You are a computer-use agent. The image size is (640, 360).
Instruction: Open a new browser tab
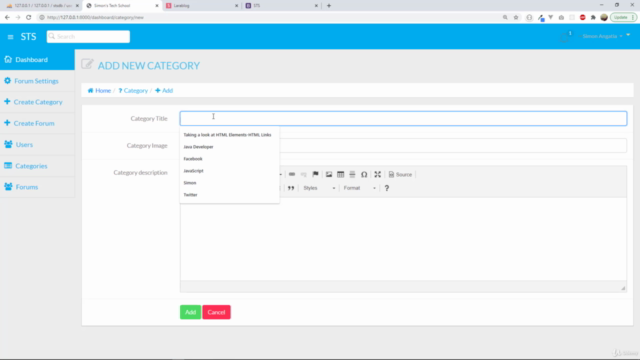point(329,6)
